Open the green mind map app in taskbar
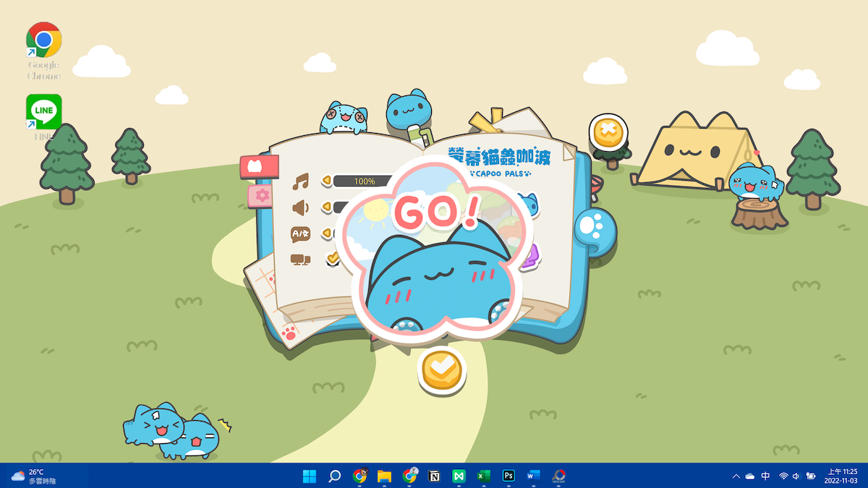 point(459,476)
